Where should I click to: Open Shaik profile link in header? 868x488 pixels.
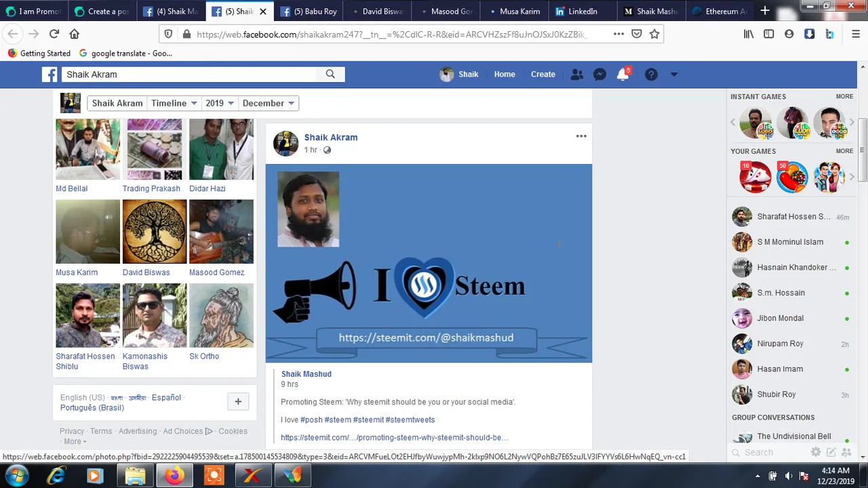(x=459, y=75)
